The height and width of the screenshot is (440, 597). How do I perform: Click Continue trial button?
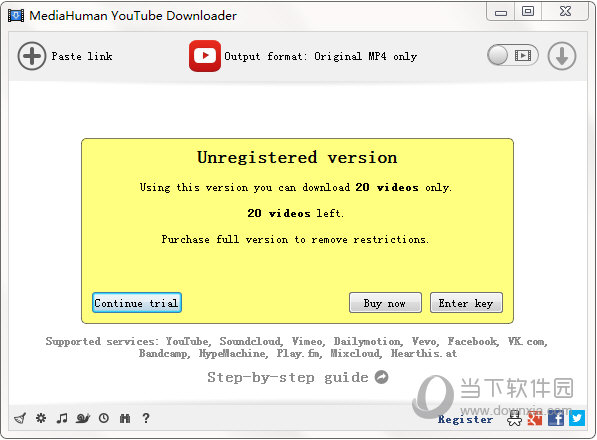(x=137, y=303)
